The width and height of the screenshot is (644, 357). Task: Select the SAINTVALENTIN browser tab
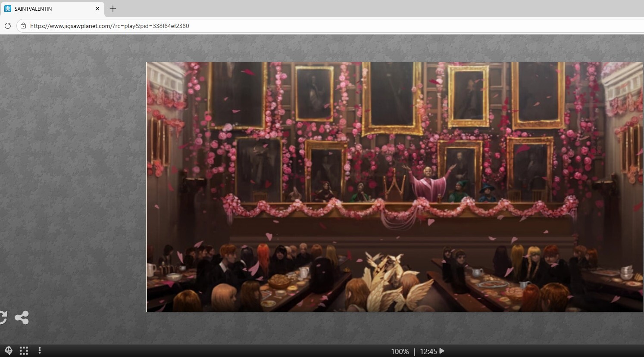52,9
